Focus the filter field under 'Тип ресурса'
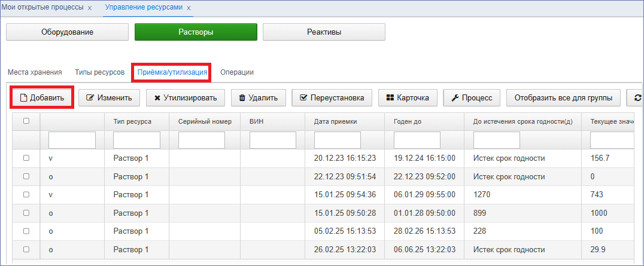 click(137, 140)
